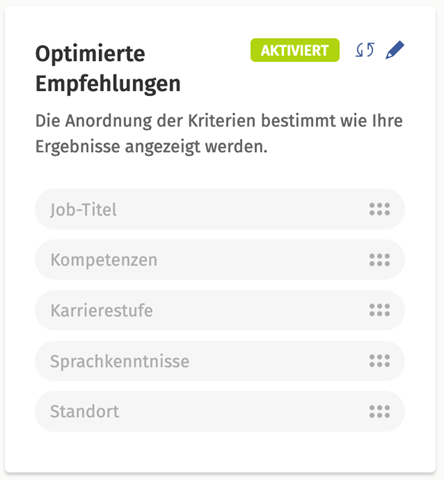
Task: Select the Kompetenzen criterion label
Action: coord(104,260)
